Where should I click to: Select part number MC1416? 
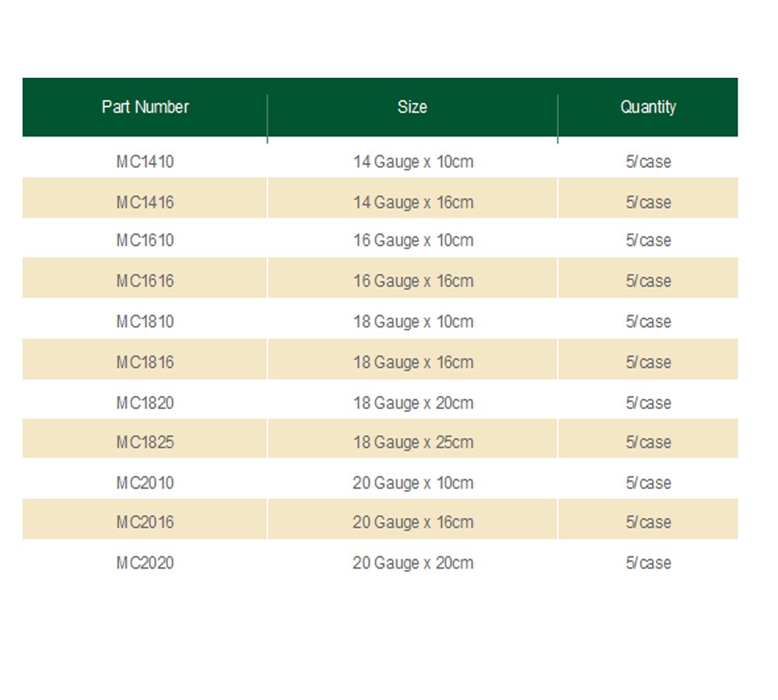[145, 202]
